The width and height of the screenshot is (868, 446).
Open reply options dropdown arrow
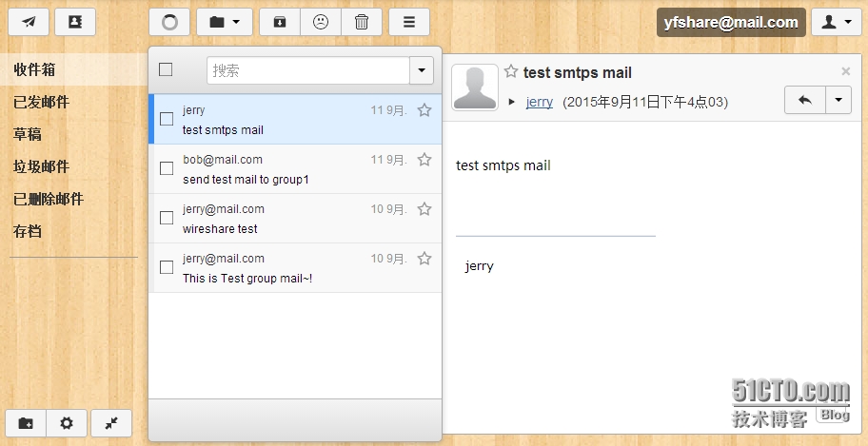(x=838, y=100)
